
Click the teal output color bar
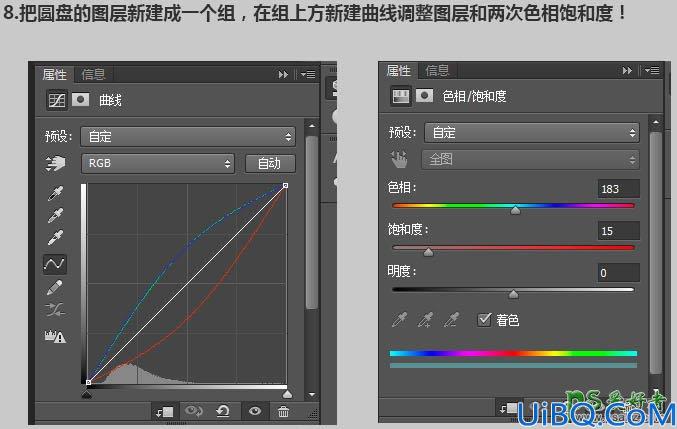(513, 366)
